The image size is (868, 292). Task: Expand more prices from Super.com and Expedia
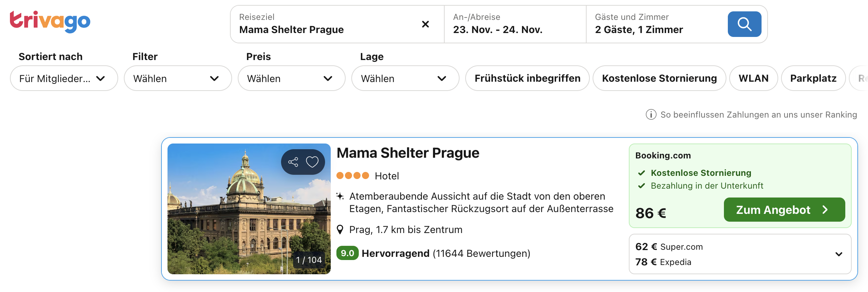[x=839, y=254]
